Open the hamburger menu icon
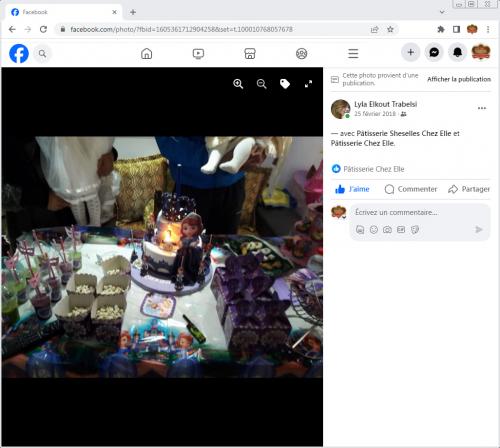The width and height of the screenshot is (500, 448). [x=353, y=53]
